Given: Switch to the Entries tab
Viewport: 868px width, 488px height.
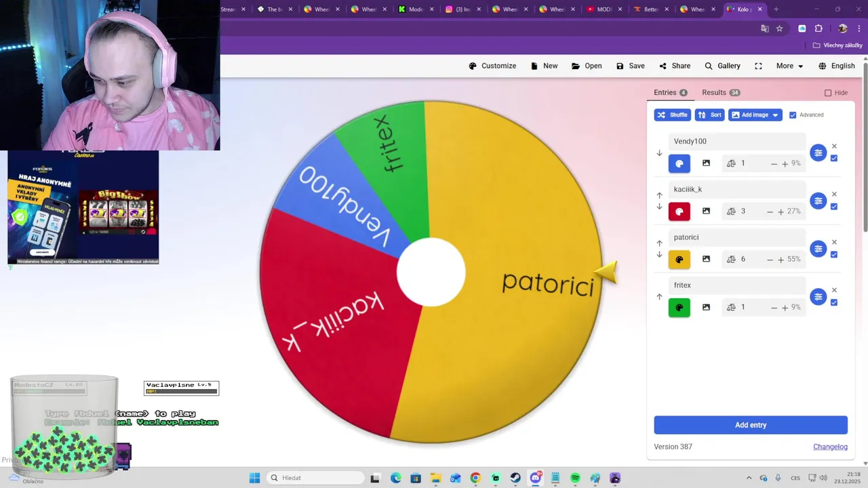Looking at the screenshot, I should [670, 92].
